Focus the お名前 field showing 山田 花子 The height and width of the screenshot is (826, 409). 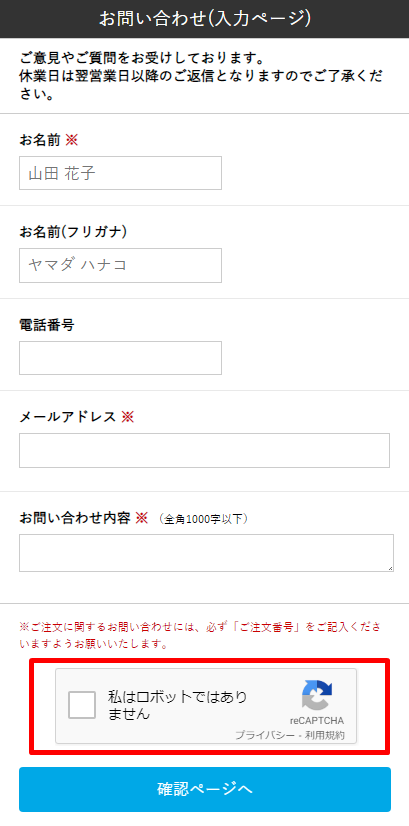(x=120, y=173)
